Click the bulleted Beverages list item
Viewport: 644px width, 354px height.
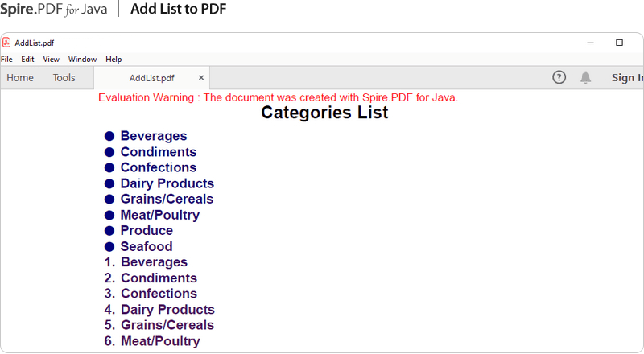click(x=146, y=136)
